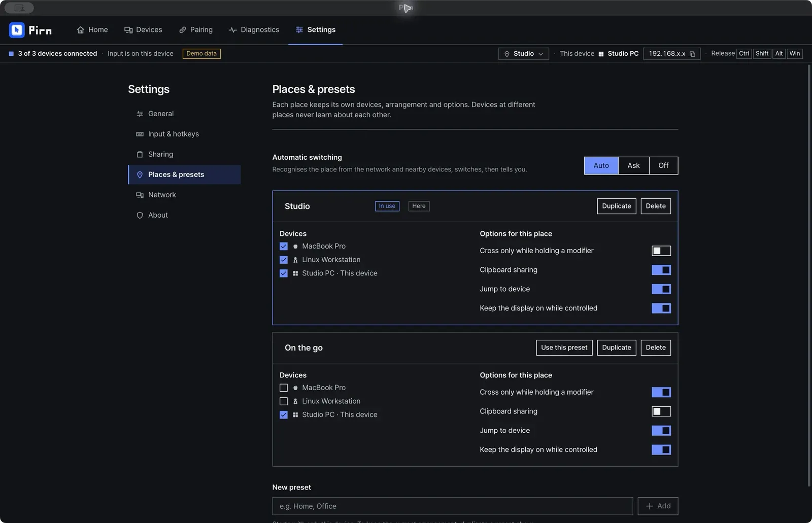Screen dimensions: 812x523
Task: Set automatic switching to Ask
Action: tap(633, 165)
